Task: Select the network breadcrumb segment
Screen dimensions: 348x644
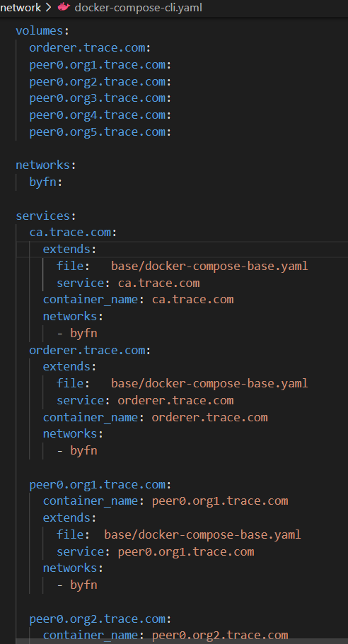Action: tap(21, 7)
